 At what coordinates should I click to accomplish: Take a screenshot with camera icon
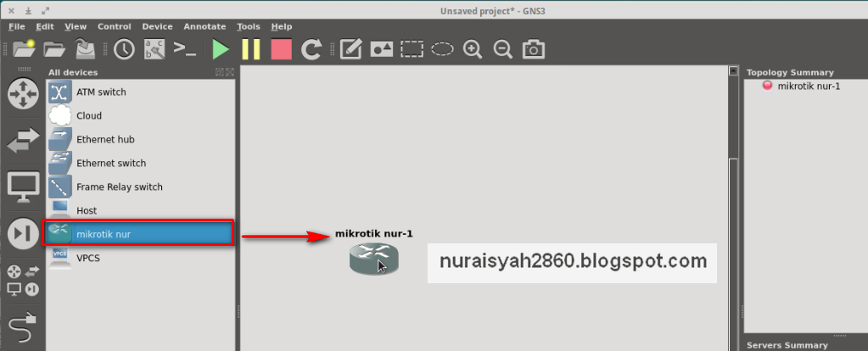click(533, 49)
